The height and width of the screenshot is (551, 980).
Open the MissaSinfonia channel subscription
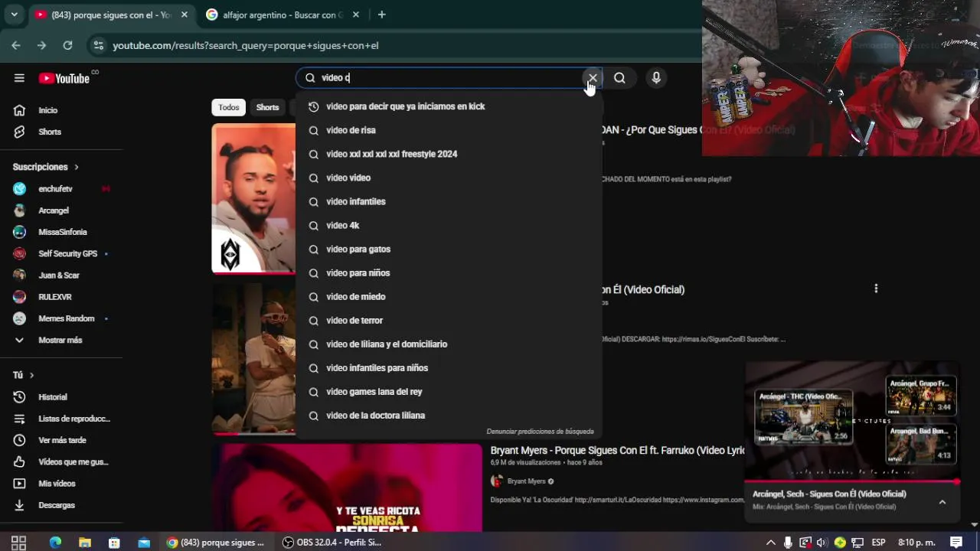click(x=61, y=232)
